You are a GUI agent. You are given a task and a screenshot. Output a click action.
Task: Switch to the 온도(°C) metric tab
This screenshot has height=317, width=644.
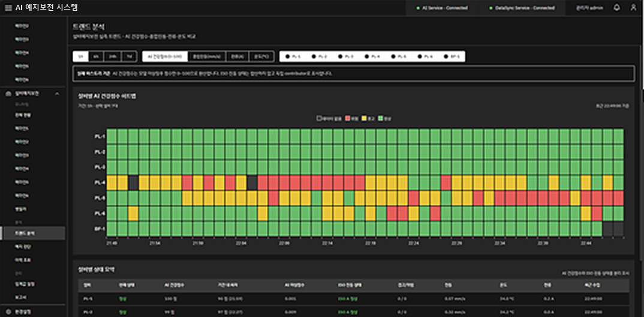coord(261,56)
